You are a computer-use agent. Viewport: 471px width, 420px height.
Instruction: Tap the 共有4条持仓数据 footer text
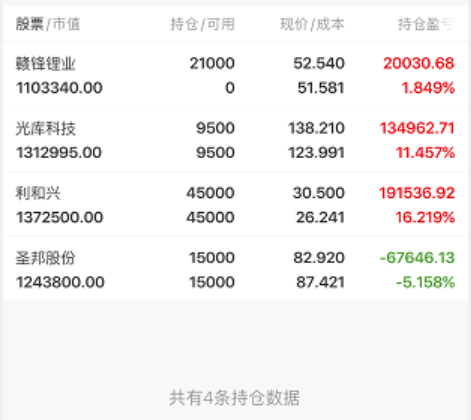pyautogui.click(x=235, y=398)
